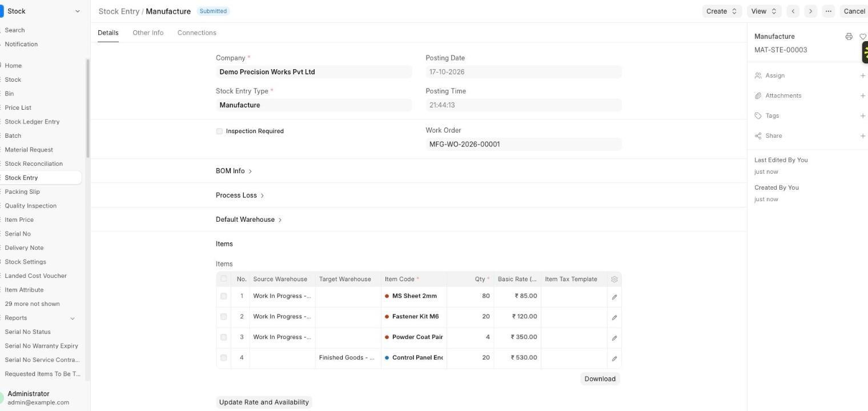868x411 pixels.
Task: Add attachment using the Attachments plus icon
Action: 862,95
